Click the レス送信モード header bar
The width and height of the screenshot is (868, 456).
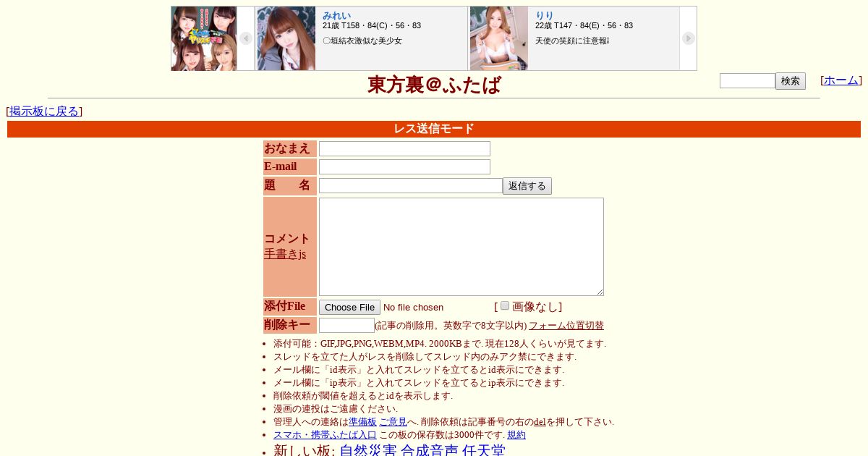(434, 129)
